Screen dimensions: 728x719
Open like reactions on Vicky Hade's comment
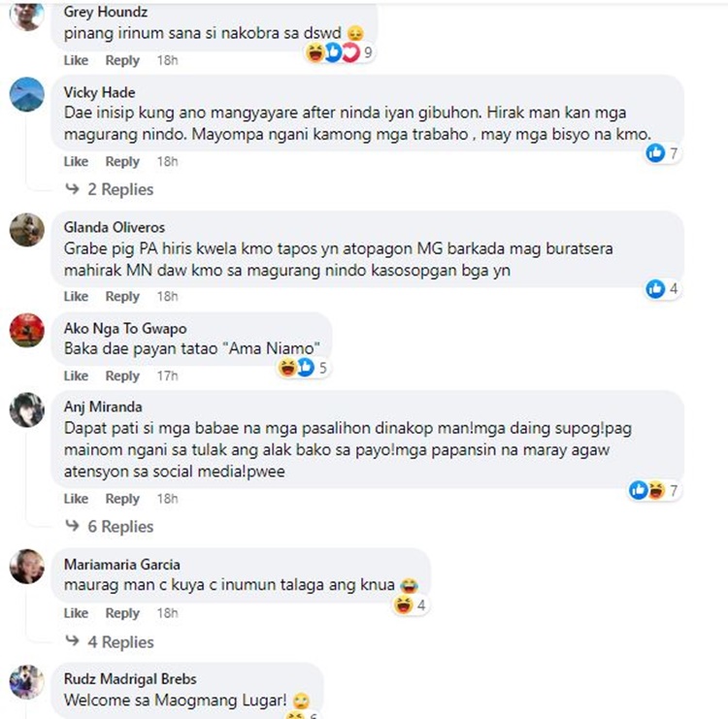pyautogui.click(x=663, y=153)
